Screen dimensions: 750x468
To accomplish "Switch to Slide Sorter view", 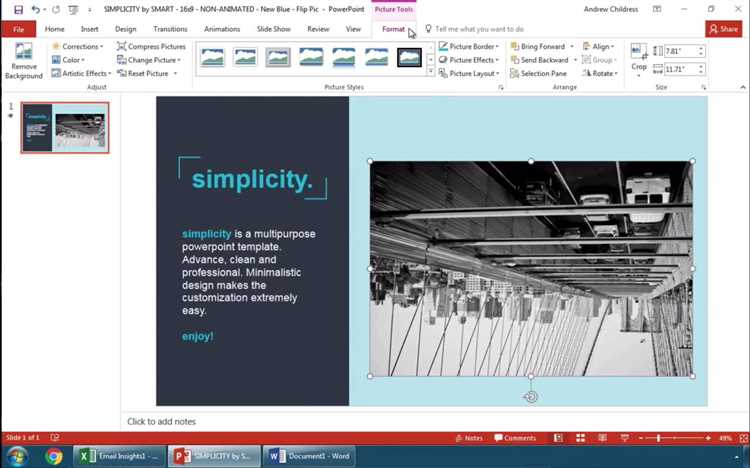I will pos(579,438).
